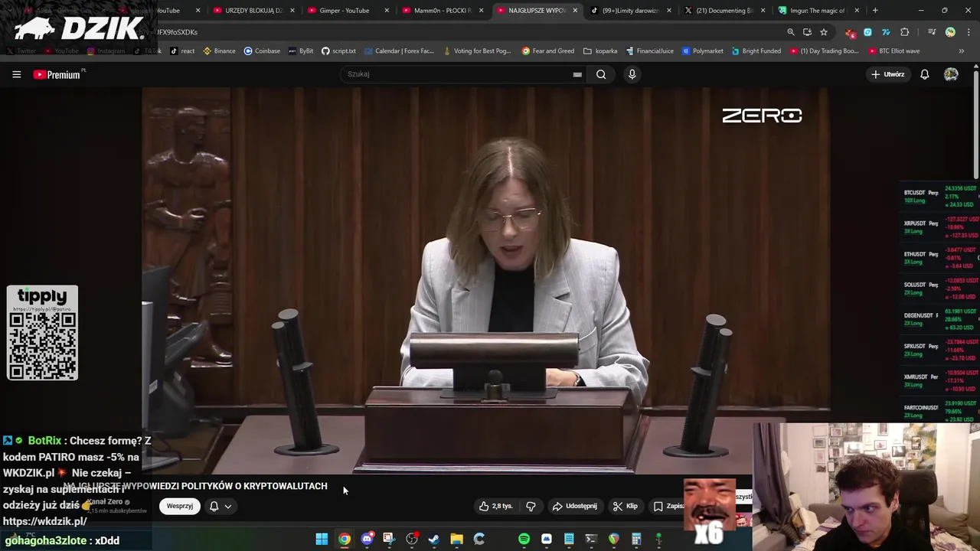Open the FinancialJuice bookmark
The height and width of the screenshot is (551, 980).
tap(649, 51)
